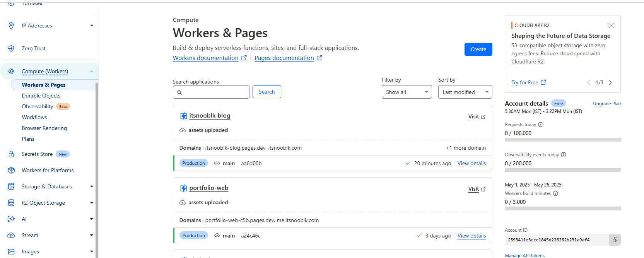The width and height of the screenshot is (644, 258).
Task: Click the Account ID value field
Action: pyautogui.click(x=557, y=240)
